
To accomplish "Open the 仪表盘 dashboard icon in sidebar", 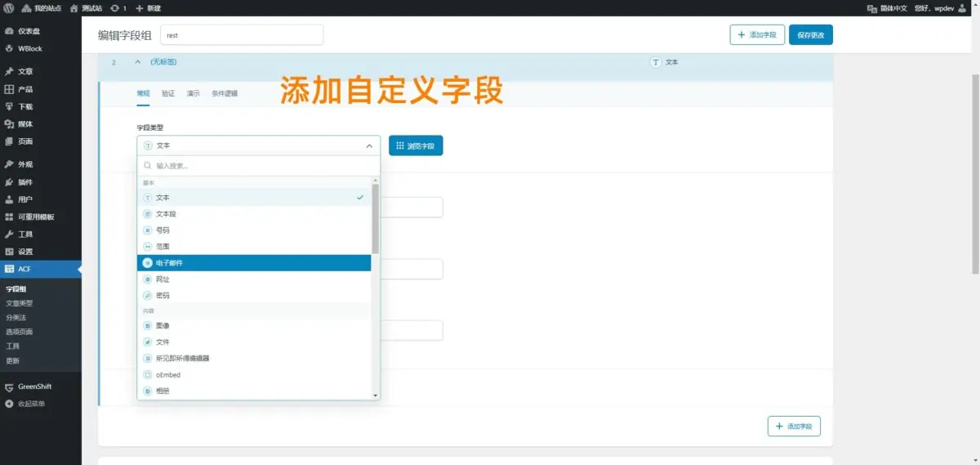I will [x=9, y=31].
